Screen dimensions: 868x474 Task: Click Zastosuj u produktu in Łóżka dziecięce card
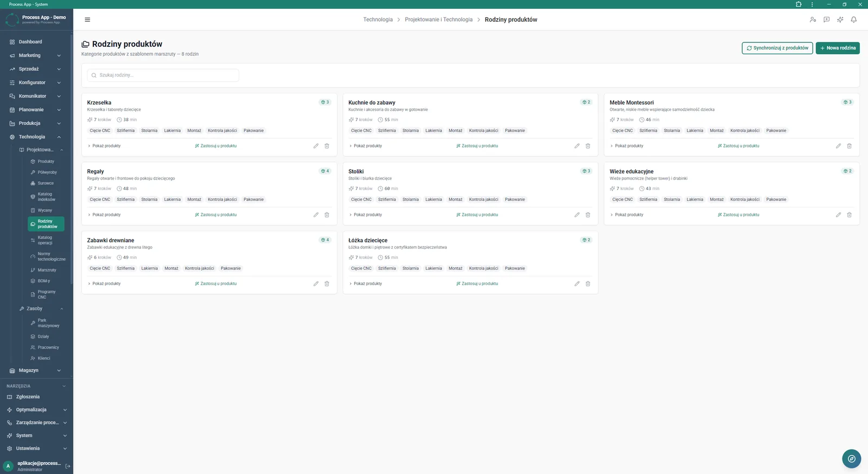[x=477, y=284]
